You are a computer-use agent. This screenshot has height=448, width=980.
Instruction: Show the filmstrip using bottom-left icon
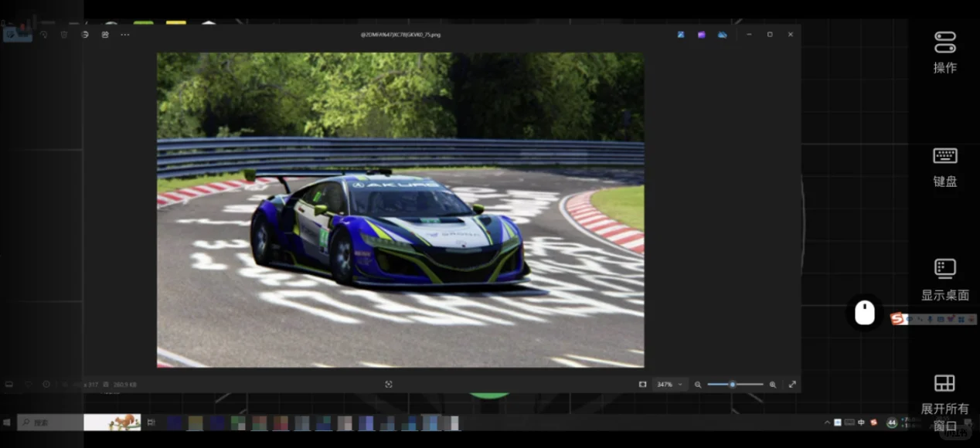pos(9,384)
